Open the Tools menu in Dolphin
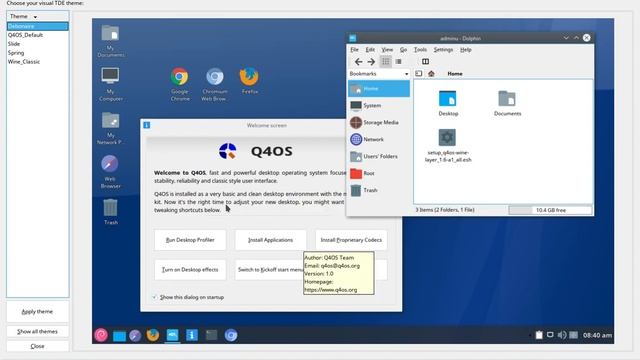The height and width of the screenshot is (360, 640). pyautogui.click(x=420, y=50)
